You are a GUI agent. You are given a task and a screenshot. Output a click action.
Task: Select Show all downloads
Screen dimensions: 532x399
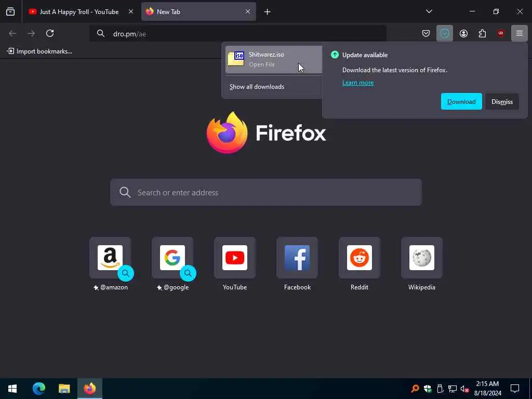pyautogui.click(x=257, y=87)
